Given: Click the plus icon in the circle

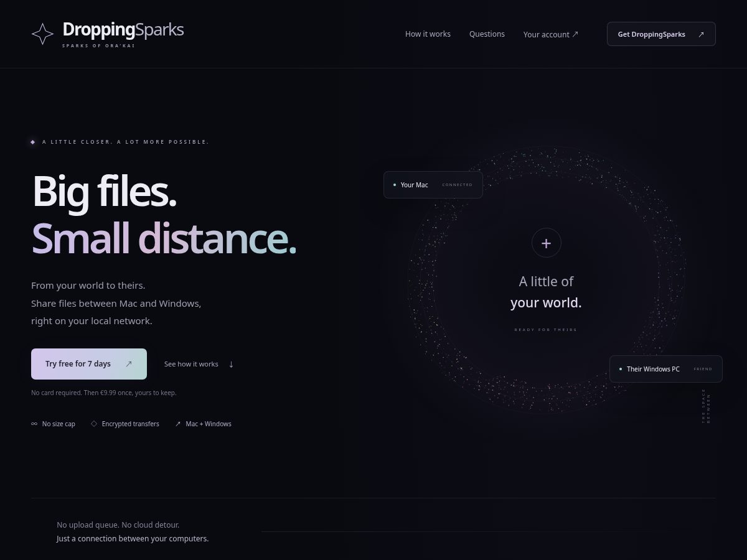Looking at the screenshot, I should pos(546,243).
